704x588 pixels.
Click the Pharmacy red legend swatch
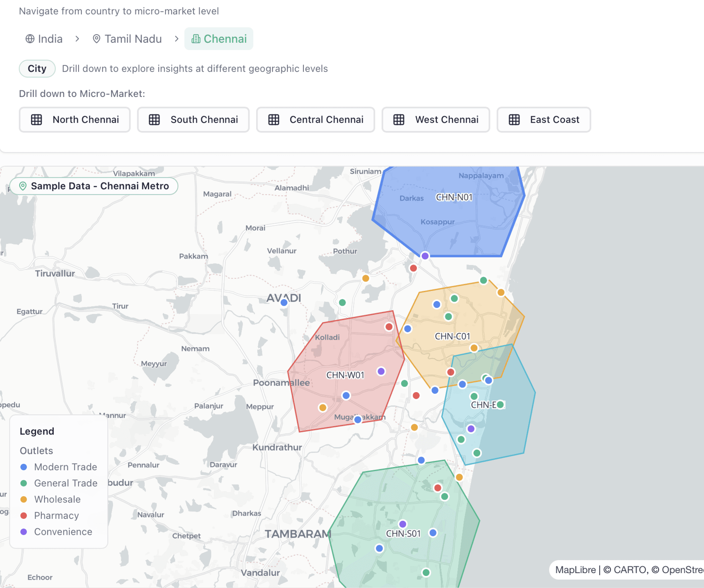[x=24, y=515]
